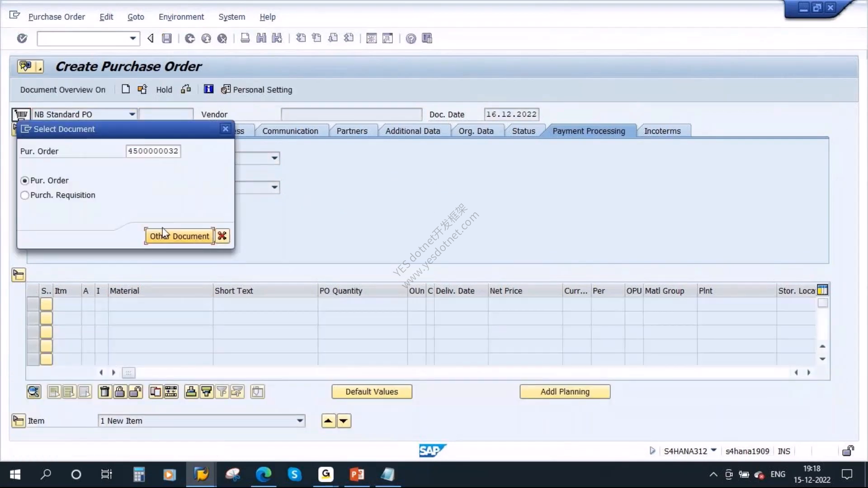Click the Find Next binoculars icon
Image resolution: width=868 pixels, height=488 pixels.
click(277, 38)
